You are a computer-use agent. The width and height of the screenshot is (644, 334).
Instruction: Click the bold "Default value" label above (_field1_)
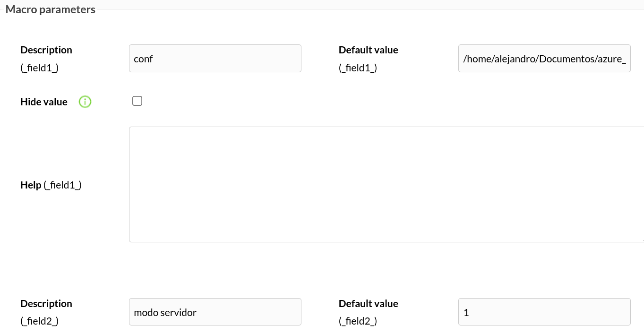(x=369, y=50)
